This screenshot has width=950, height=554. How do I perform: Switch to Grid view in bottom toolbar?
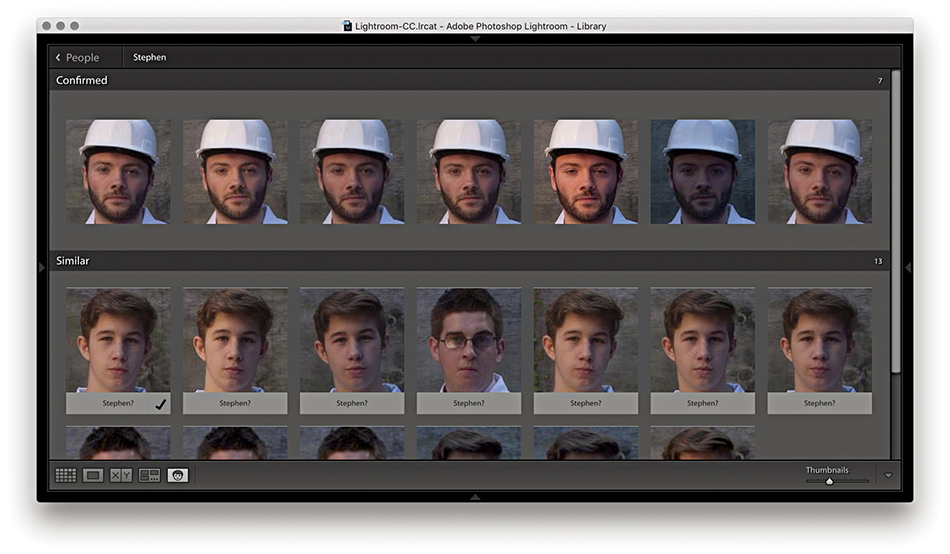point(66,476)
